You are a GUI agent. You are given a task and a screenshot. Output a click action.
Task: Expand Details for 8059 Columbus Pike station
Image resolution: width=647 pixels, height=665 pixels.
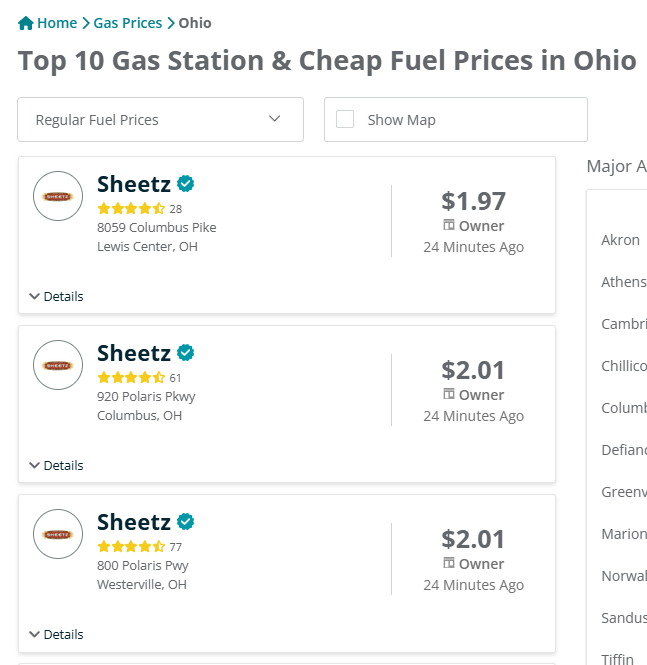[56, 296]
